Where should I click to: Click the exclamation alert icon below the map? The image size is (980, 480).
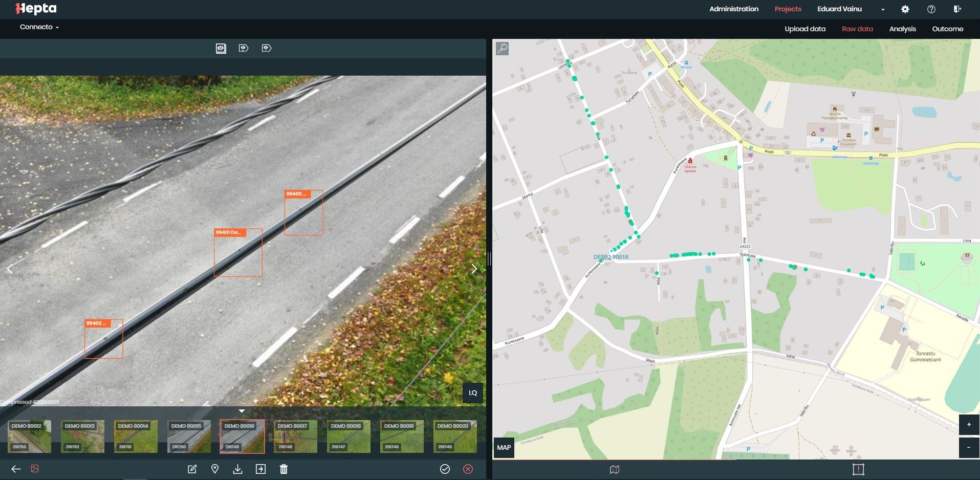(x=858, y=470)
